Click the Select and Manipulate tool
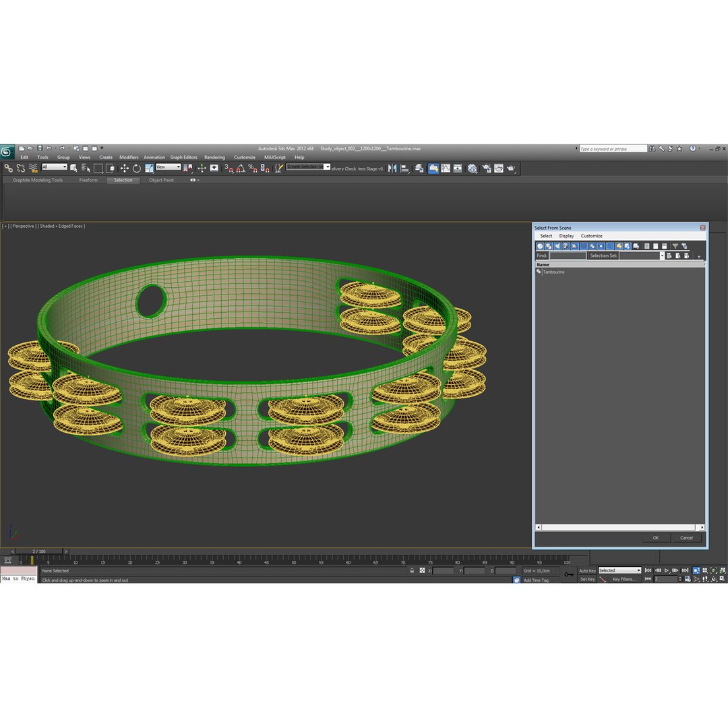This screenshot has width=728, height=728. pos(202,168)
